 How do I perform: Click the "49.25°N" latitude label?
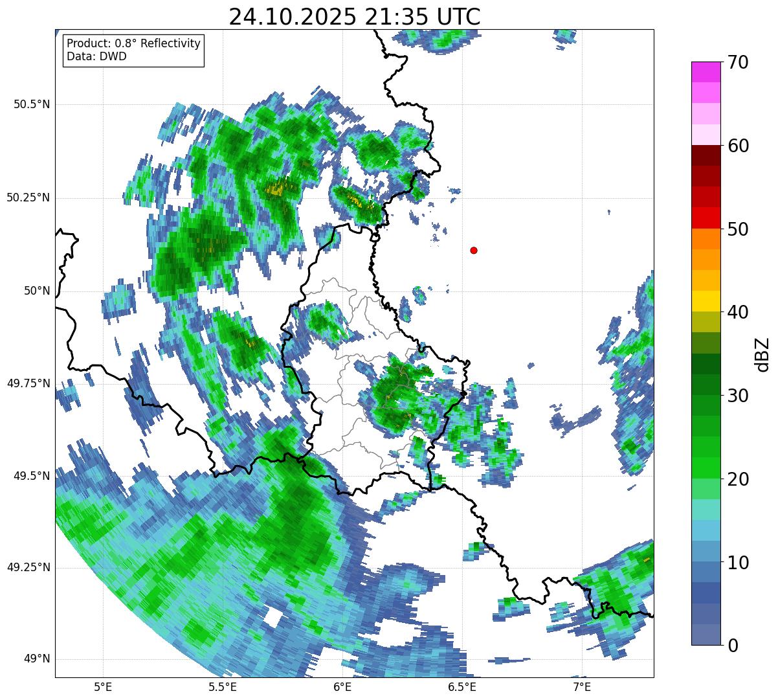(28, 568)
